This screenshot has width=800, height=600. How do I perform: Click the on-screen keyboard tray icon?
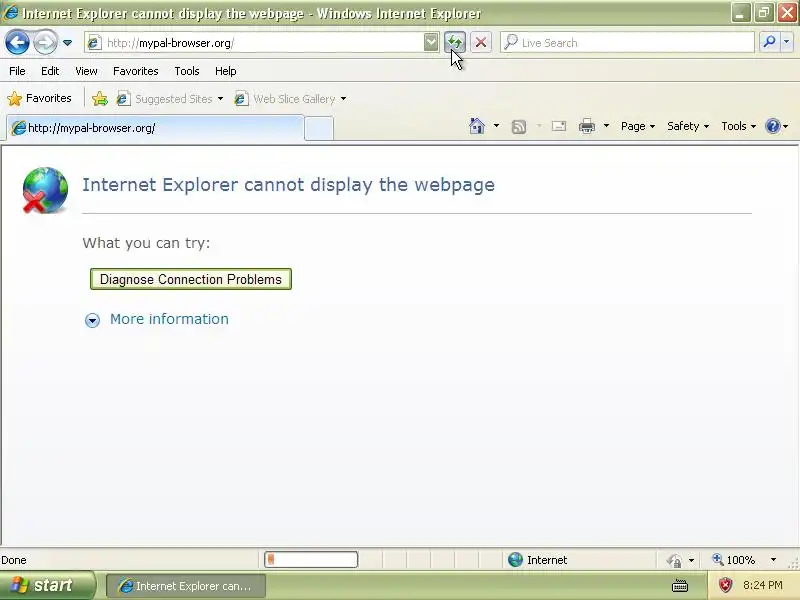680,586
